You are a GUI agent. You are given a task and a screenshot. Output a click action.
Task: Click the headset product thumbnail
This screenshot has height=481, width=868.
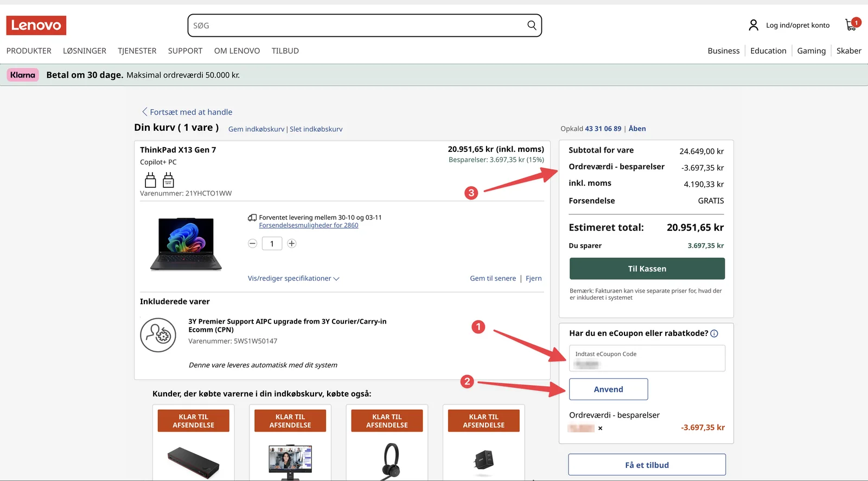pos(391,461)
